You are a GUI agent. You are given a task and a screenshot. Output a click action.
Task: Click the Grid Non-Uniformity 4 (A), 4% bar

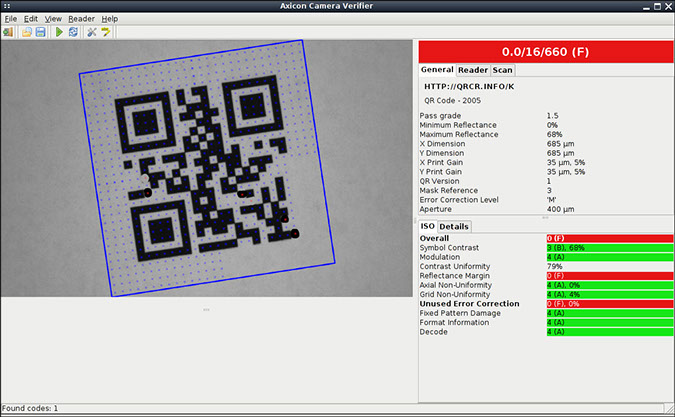(610, 295)
